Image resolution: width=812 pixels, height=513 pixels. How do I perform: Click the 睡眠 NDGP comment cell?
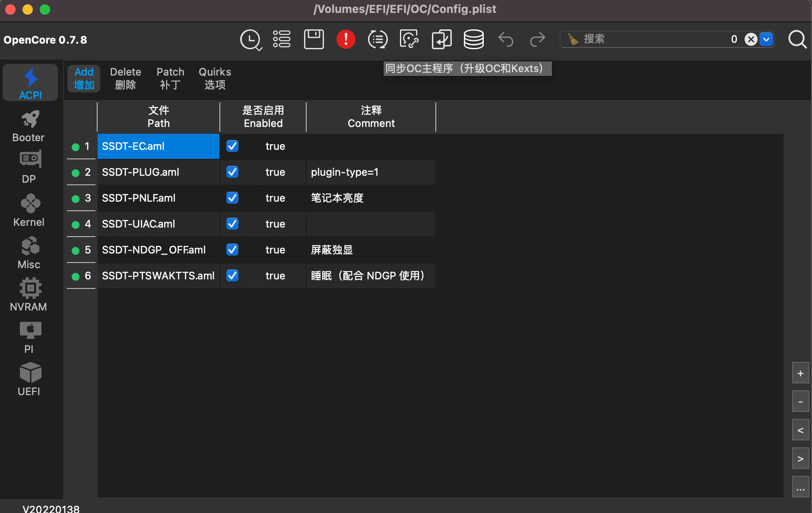point(371,275)
